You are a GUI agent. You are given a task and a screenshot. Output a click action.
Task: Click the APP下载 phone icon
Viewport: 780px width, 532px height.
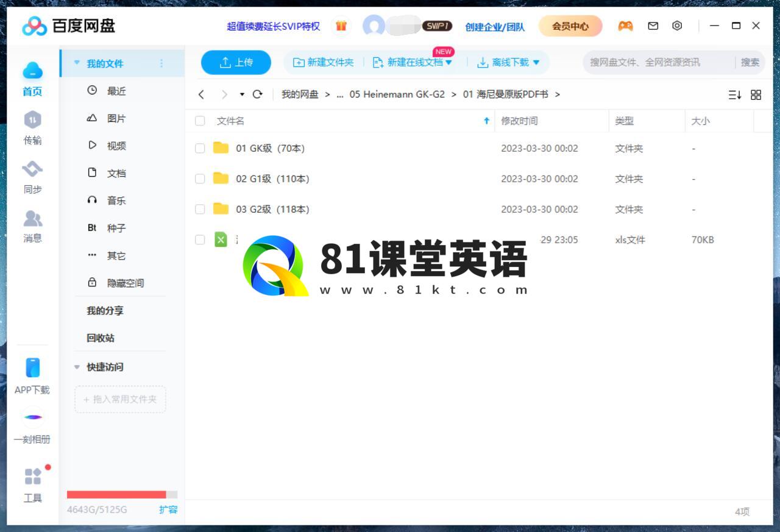pos(32,367)
